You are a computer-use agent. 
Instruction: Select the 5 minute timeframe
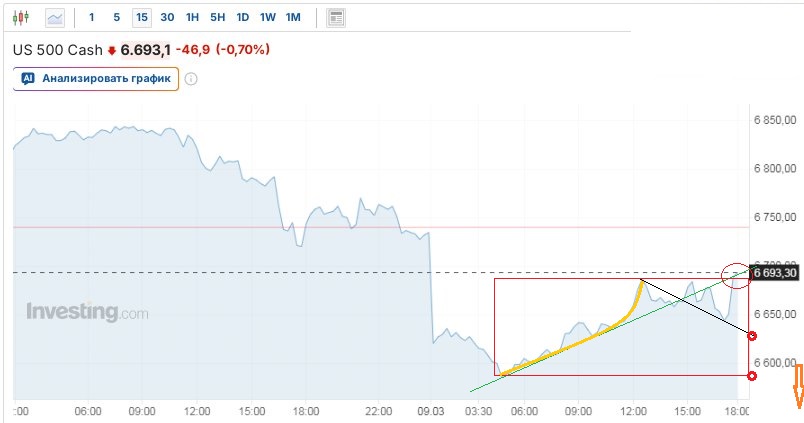pos(117,17)
